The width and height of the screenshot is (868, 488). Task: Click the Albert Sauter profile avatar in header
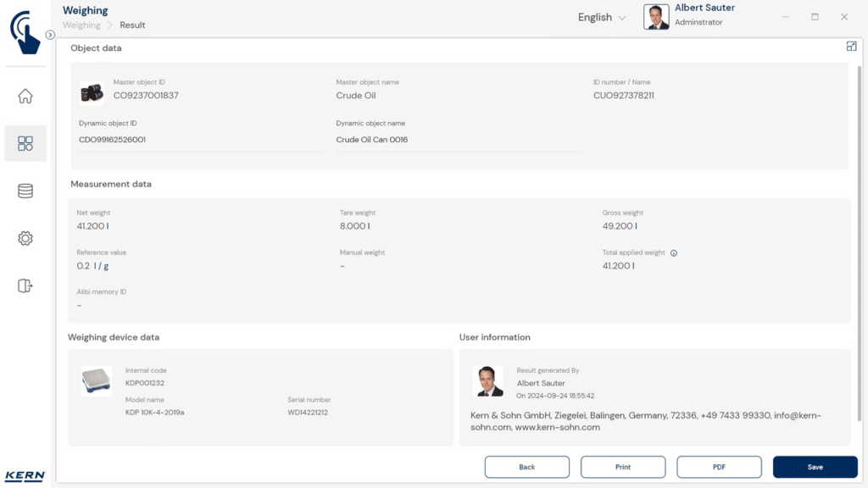pos(656,17)
